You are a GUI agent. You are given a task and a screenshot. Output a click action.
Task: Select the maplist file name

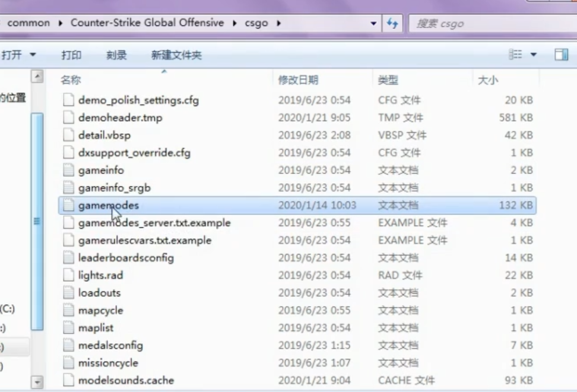96,328
